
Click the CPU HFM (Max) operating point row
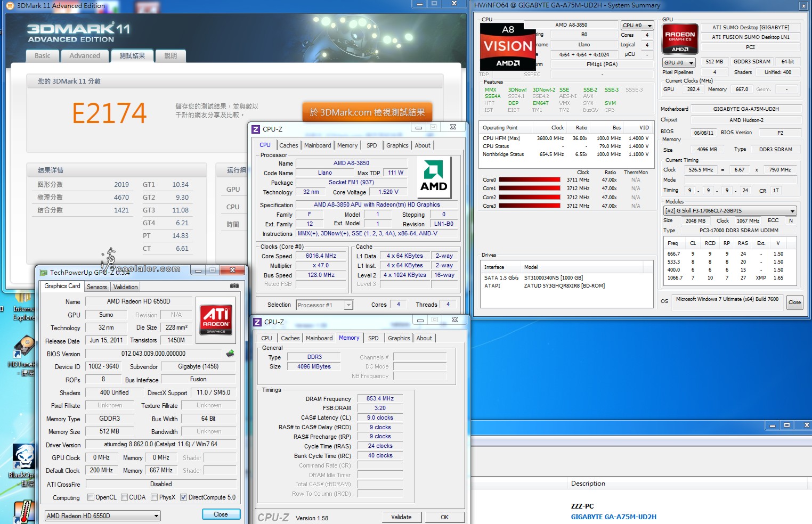566,138
